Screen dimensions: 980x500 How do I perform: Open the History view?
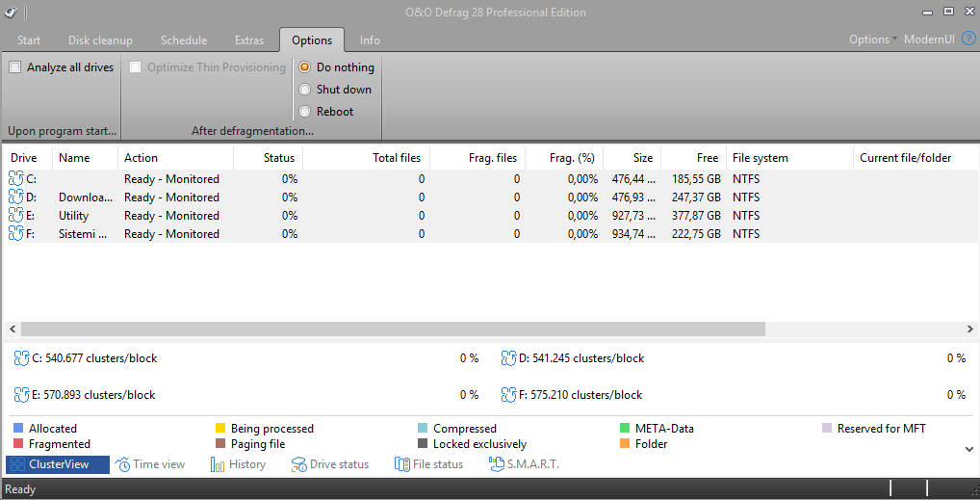point(238,464)
